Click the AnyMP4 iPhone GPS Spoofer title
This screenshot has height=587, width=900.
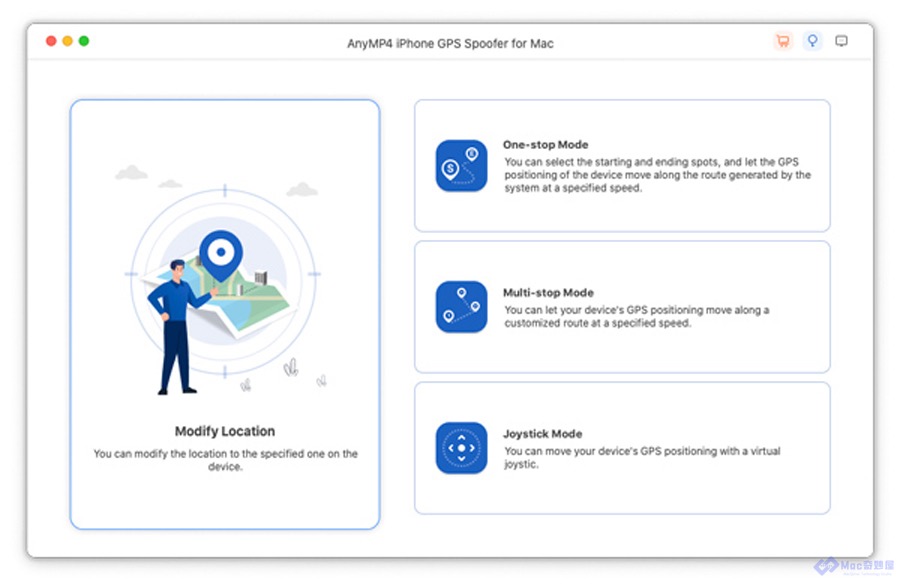[x=450, y=44]
